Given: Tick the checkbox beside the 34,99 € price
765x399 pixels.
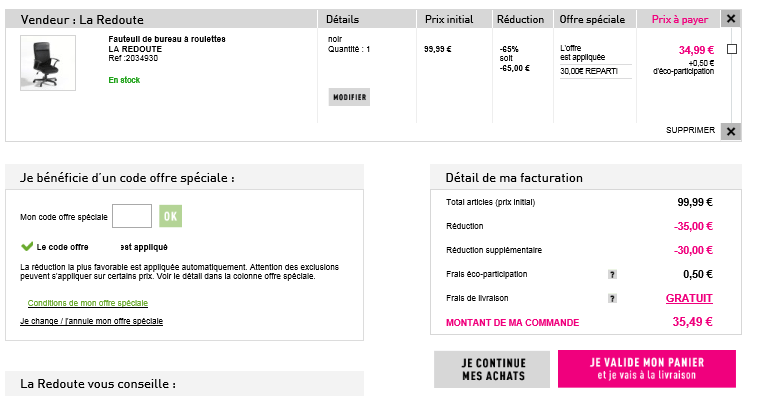Looking at the screenshot, I should tap(732, 49).
